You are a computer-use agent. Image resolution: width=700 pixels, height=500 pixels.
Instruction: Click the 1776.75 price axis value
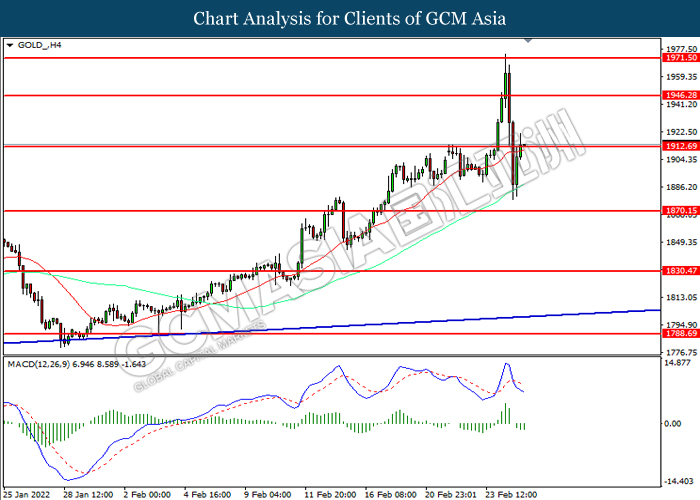click(681, 353)
